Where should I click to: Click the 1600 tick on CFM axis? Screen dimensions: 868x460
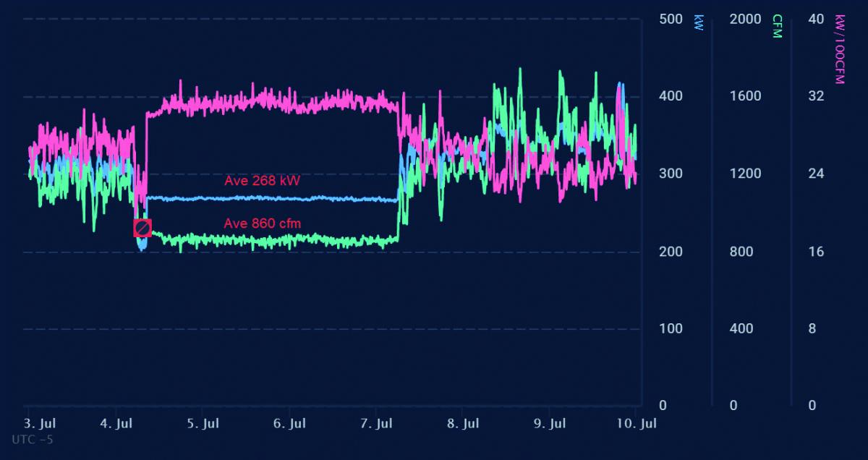coord(746,96)
